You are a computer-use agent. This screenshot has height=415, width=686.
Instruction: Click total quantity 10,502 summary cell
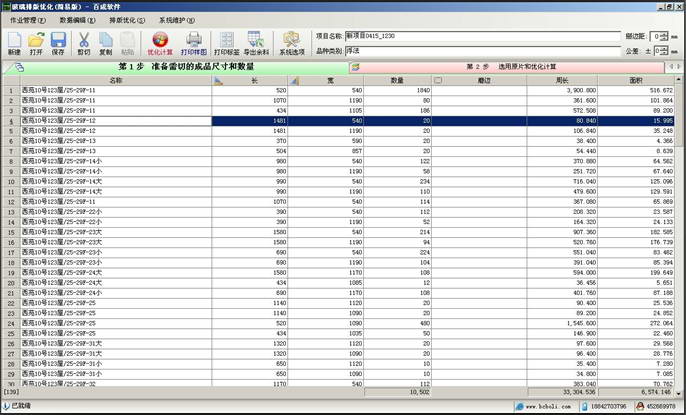pos(397,393)
